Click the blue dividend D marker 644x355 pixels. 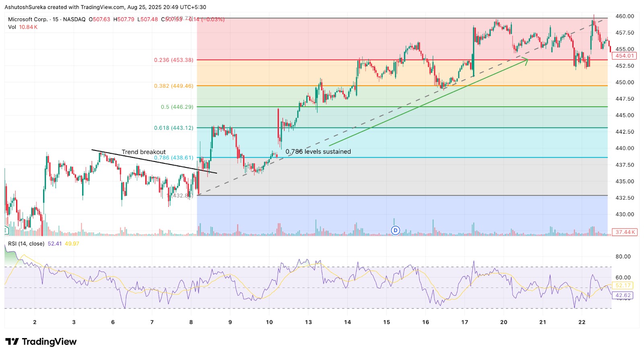click(x=396, y=230)
